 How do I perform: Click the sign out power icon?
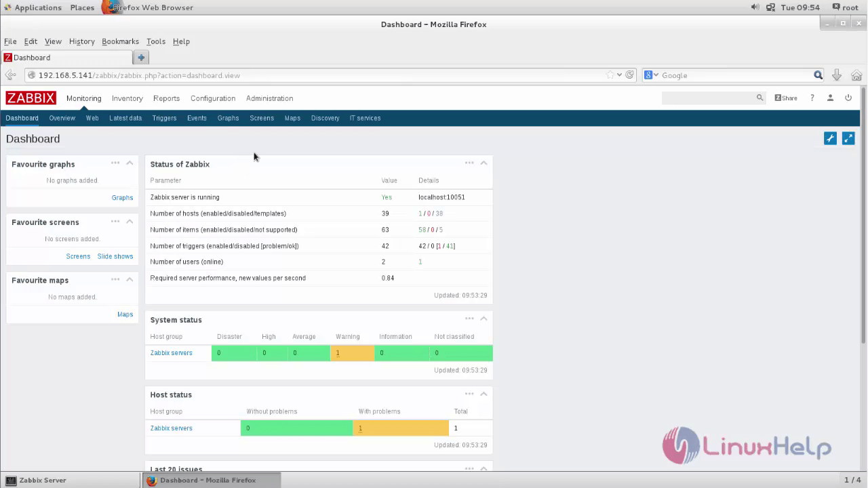click(x=848, y=98)
